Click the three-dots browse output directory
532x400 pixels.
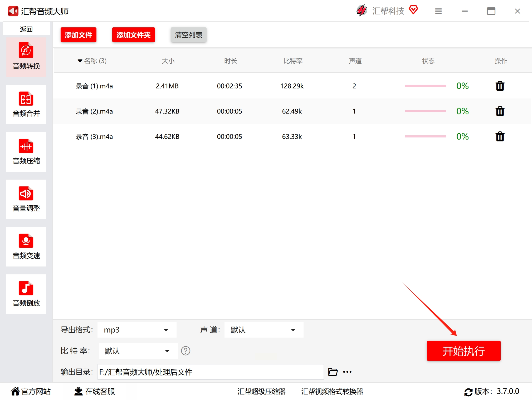[x=347, y=372]
